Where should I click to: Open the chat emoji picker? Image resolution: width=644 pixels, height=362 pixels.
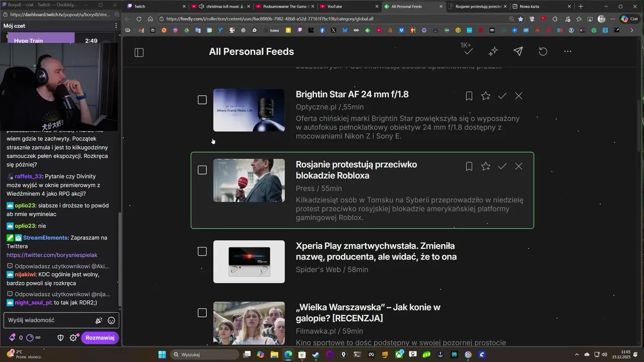click(x=111, y=320)
